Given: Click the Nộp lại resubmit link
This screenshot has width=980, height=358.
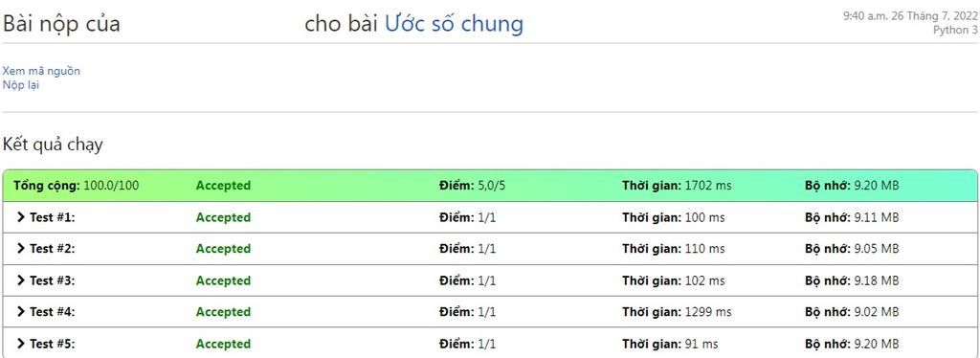Looking at the screenshot, I should pos(21,85).
